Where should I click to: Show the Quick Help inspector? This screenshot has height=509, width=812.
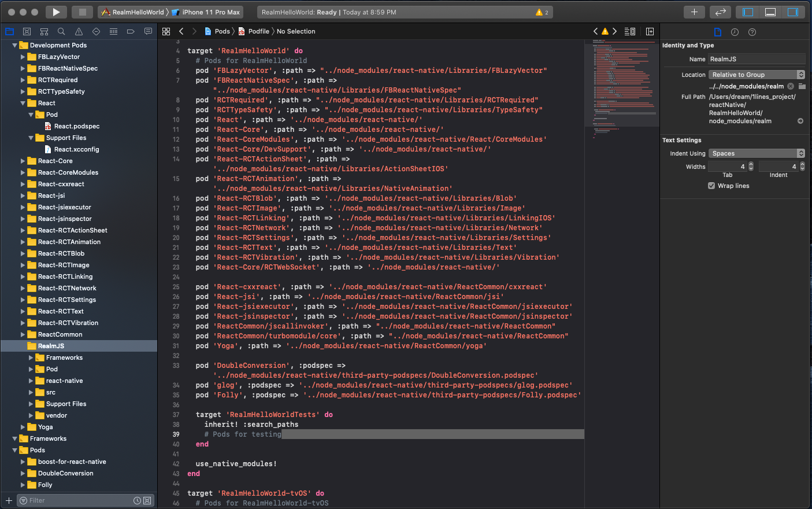752,32
